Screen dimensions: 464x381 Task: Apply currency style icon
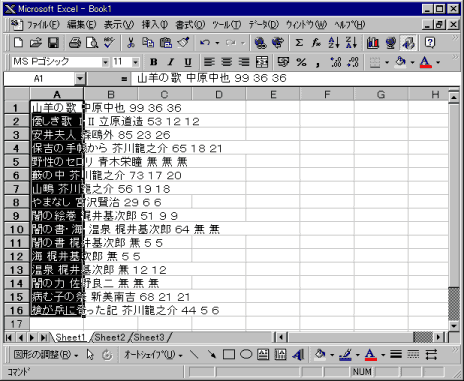283,62
